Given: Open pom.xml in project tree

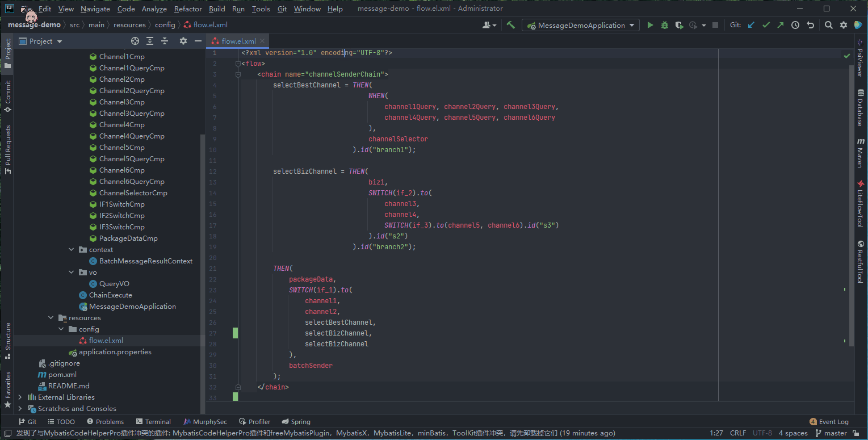Looking at the screenshot, I should tap(62, 375).
